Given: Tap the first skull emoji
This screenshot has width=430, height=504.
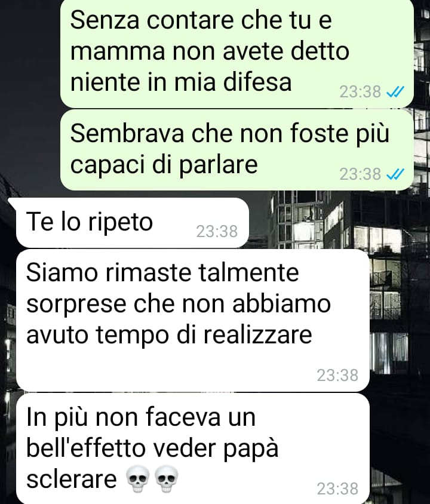Looking at the screenshot, I should click(x=137, y=480).
